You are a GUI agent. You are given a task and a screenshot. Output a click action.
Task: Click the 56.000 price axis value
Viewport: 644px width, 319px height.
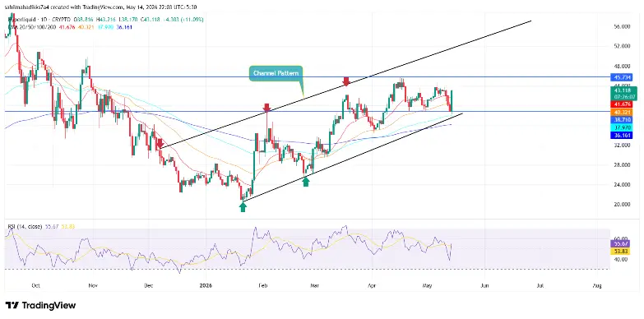(x=623, y=26)
